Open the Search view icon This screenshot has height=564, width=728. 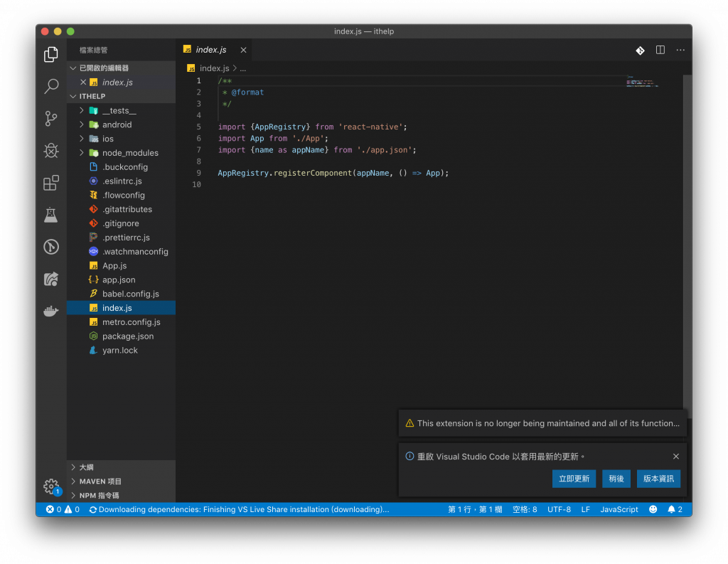51,86
